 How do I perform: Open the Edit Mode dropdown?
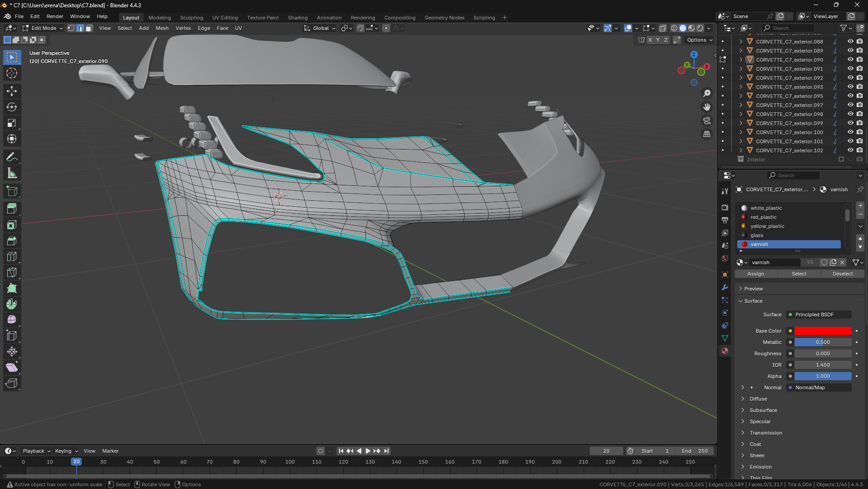(x=43, y=28)
